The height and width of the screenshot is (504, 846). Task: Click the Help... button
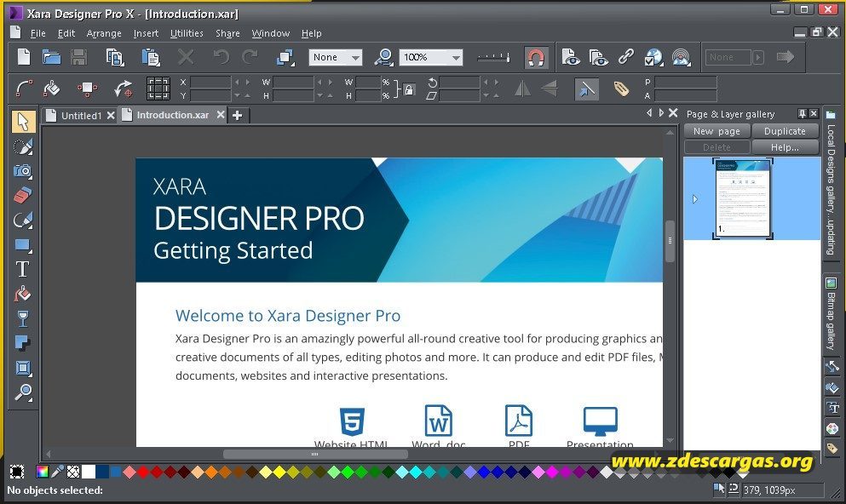coord(785,147)
